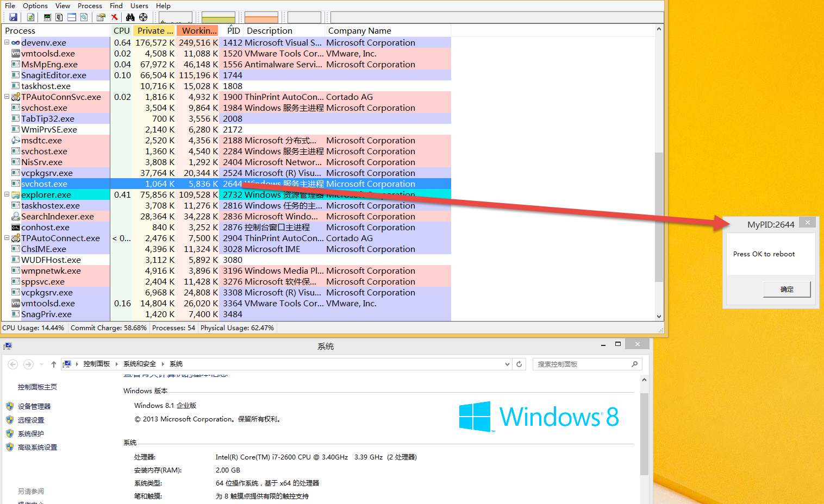Click the conhost.exe console icon
The height and width of the screenshot is (504, 824).
tap(16, 227)
